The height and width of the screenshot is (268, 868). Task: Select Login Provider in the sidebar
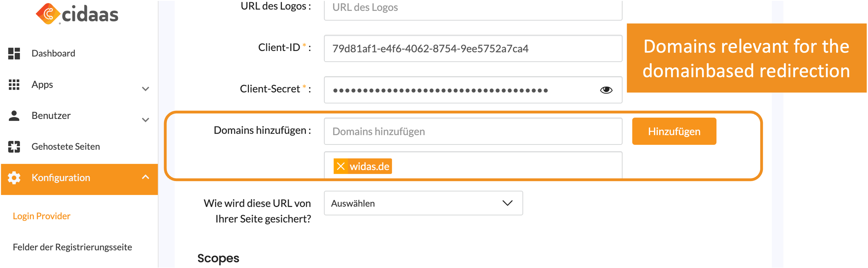pos(42,216)
